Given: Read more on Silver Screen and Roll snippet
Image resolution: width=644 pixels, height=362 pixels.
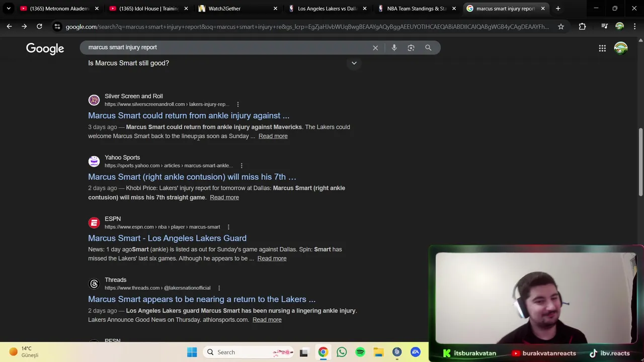Looking at the screenshot, I should (273, 136).
